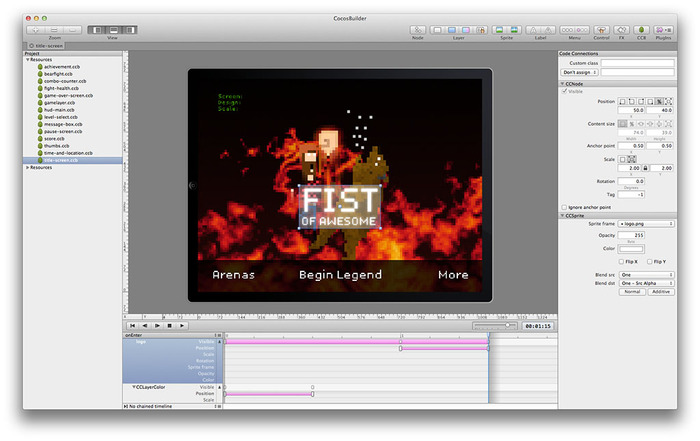Set position unit to percent icon
Screen dimensions: 700x441
pyautogui.click(x=659, y=102)
